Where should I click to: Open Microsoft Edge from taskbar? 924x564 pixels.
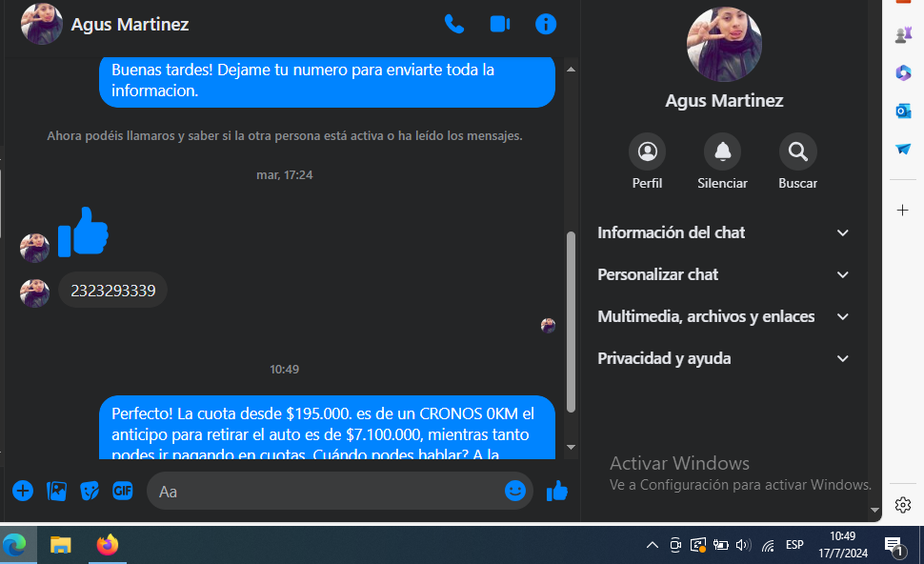click(x=14, y=545)
